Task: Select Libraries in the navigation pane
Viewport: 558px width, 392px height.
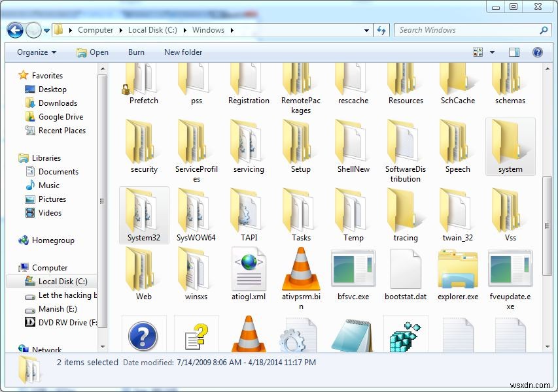Action: (x=39, y=158)
